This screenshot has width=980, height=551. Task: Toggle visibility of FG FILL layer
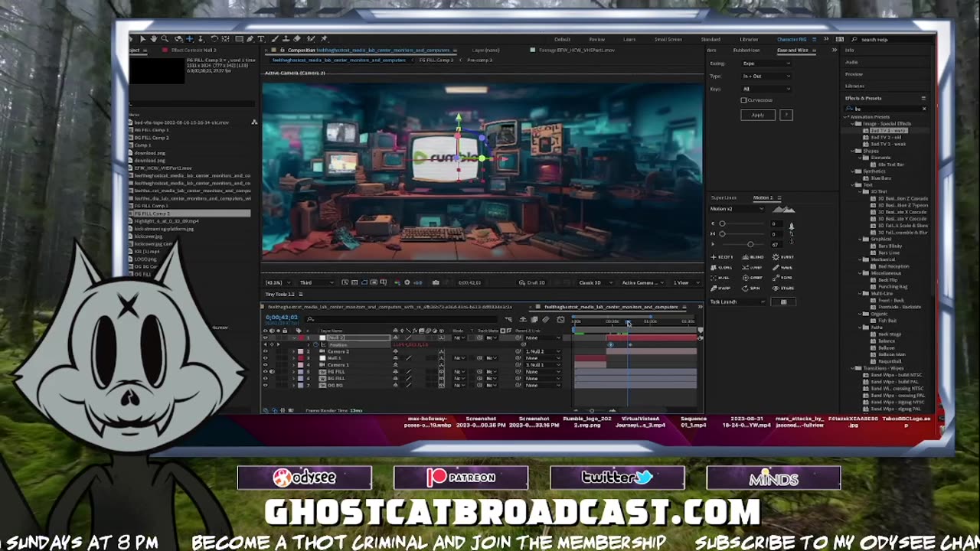[x=266, y=371]
